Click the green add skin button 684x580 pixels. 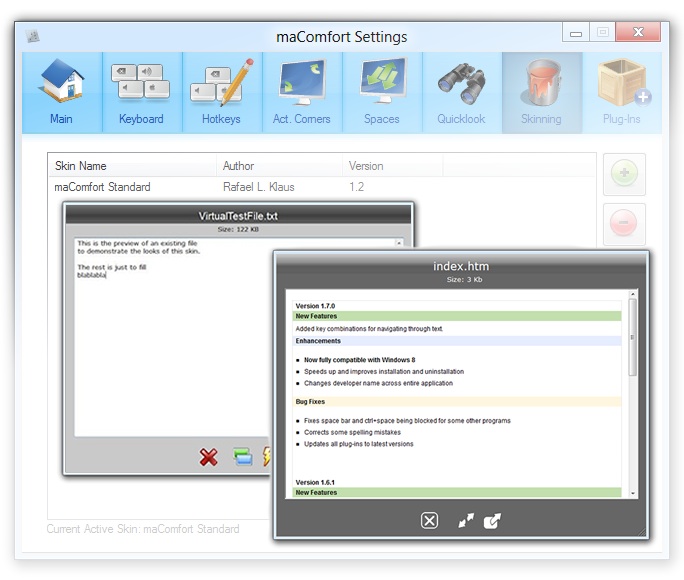tap(624, 174)
